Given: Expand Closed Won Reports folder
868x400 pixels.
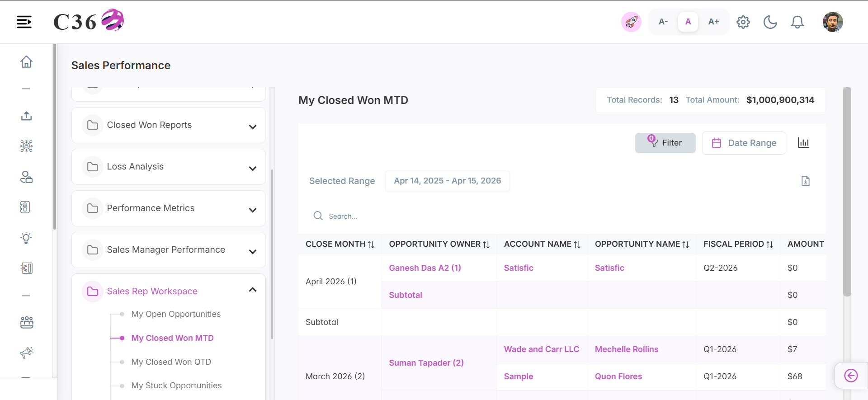Looking at the screenshot, I should coord(169,125).
